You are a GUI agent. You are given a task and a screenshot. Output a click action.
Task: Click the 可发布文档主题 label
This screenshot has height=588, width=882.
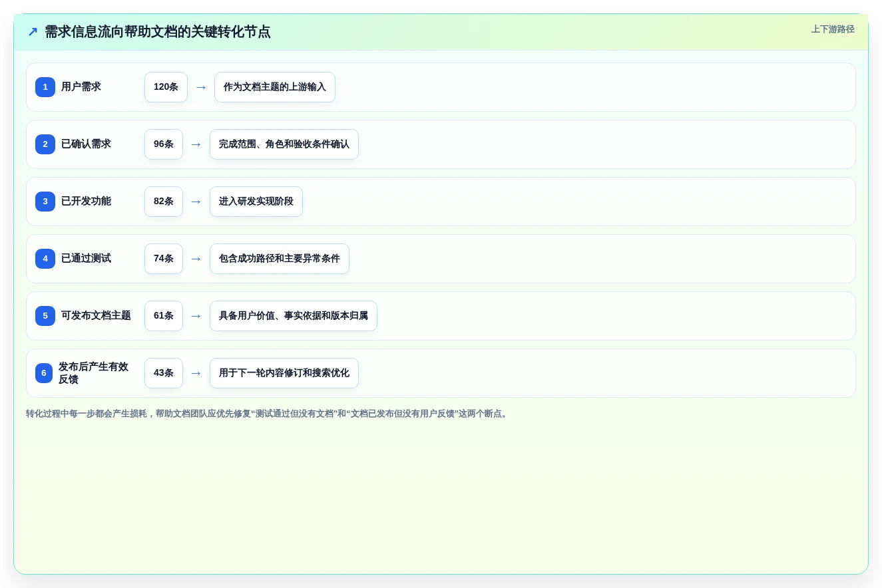point(96,316)
